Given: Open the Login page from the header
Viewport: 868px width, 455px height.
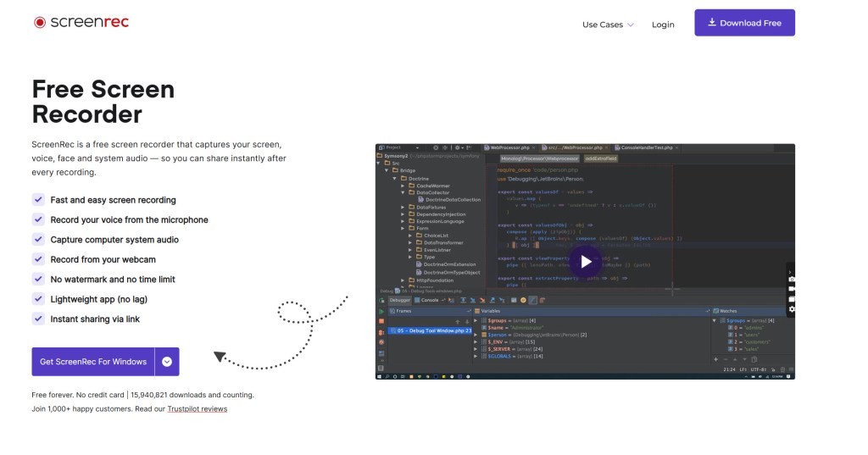Looking at the screenshot, I should click(x=663, y=25).
